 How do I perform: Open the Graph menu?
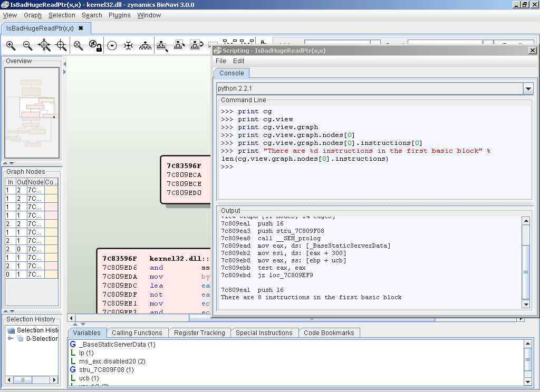[x=33, y=15]
